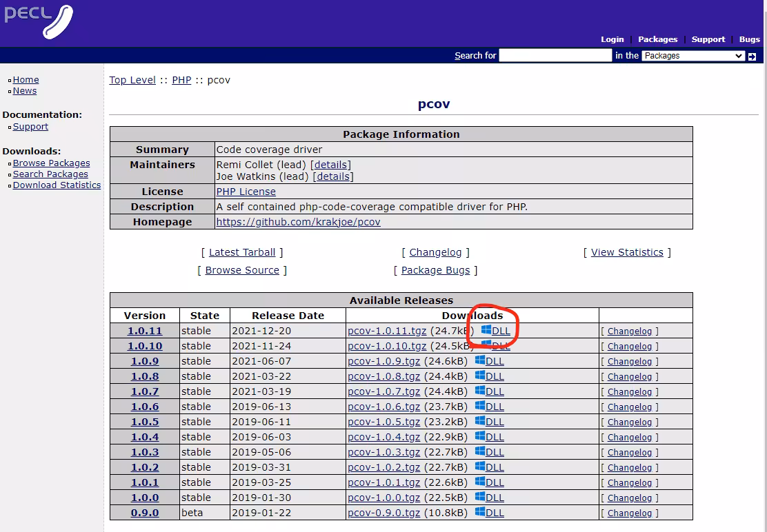Select the 2021-12-20 release date cell

(x=288, y=331)
